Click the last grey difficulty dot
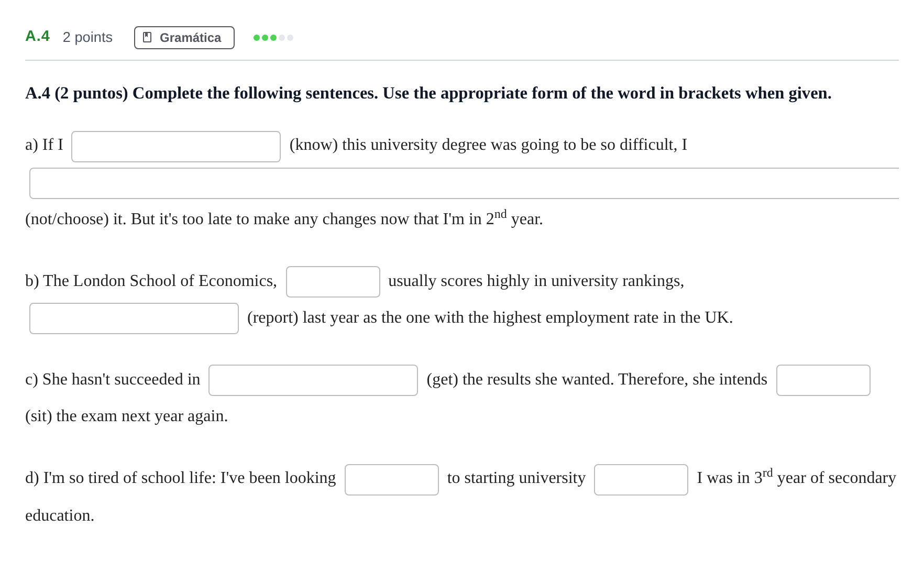The height and width of the screenshot is (572, 924). pos(290,38)
